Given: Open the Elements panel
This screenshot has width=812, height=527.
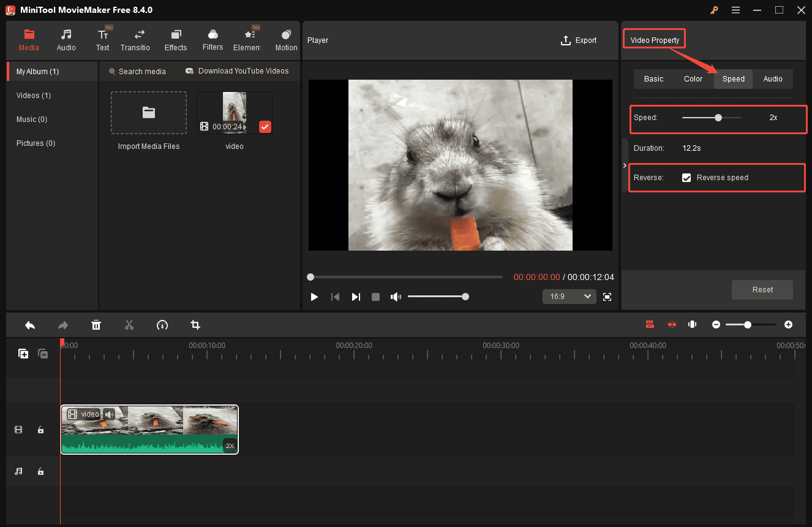Looking at the screenshot, I should (x=248, y=39).
